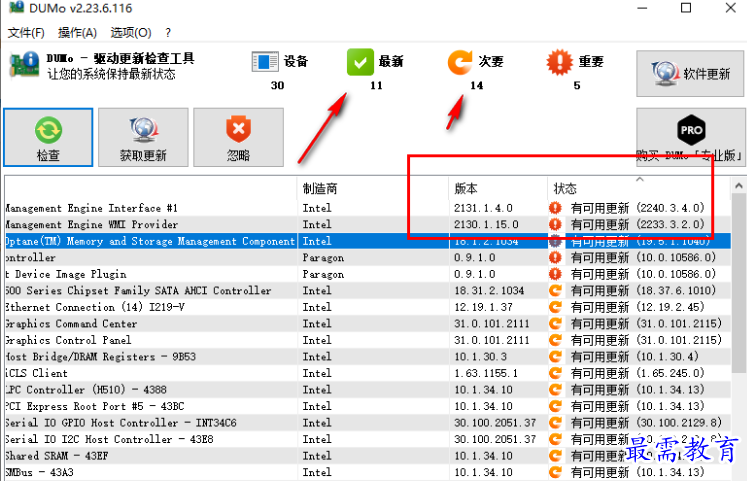Viewport: 747px width, 481px height.
Task: Select Serial IO GPIO Host Controller row
Action: pos(368,423)
